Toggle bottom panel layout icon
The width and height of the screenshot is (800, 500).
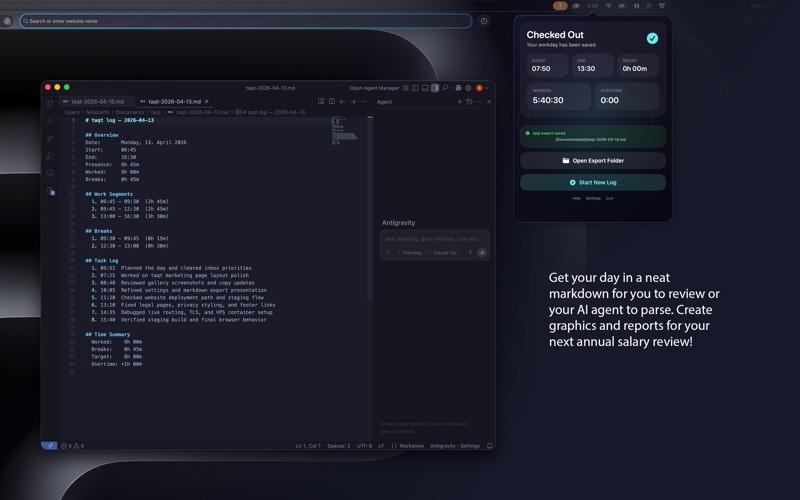pyautogui.click(x=425, y=88)
